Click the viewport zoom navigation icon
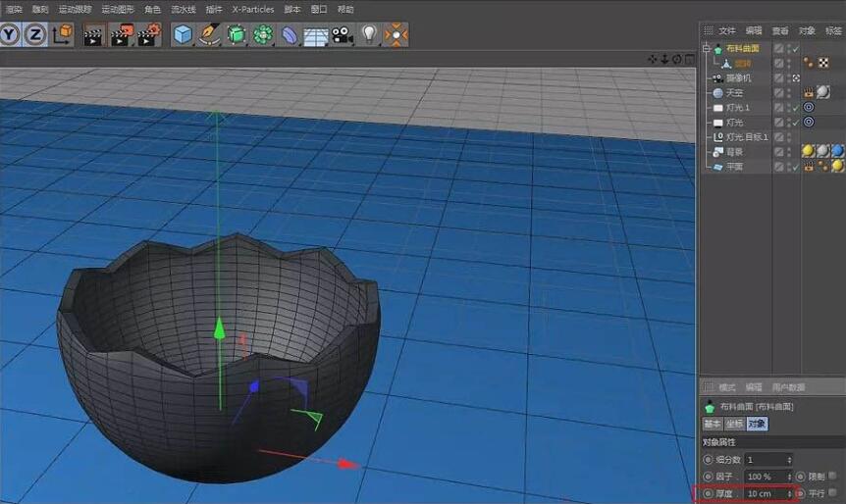The width and height of the screenshot is (846, 504). (x=664, y=59)
